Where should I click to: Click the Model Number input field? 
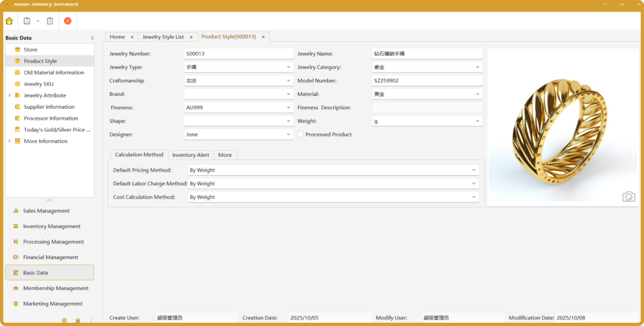pyautogui.click(x=427, y=81)
